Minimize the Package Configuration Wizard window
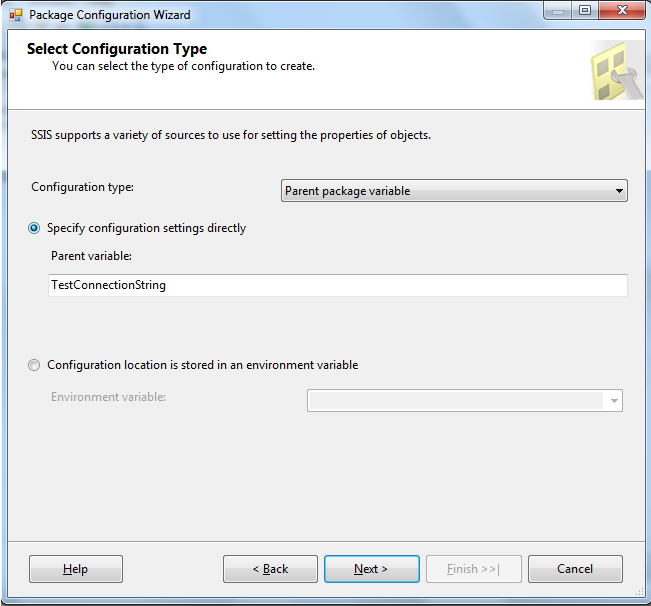The height and width of the screenshot is (606, 651). 558,11
